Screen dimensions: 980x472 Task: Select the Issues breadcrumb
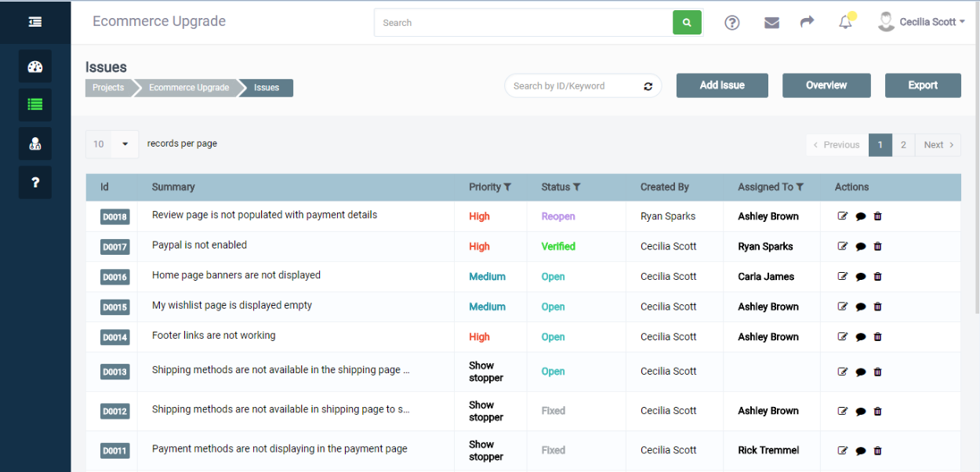[267, 88]
